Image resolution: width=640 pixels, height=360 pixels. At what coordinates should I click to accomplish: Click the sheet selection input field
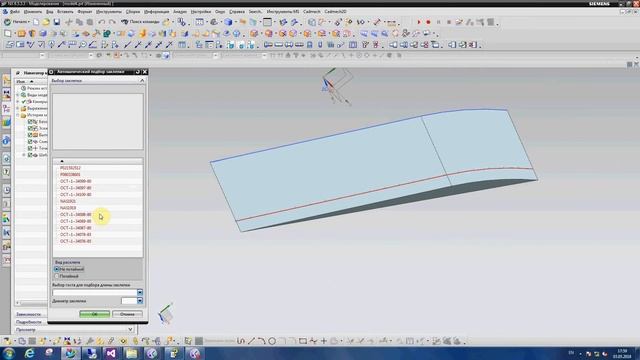tap(95, 293)
